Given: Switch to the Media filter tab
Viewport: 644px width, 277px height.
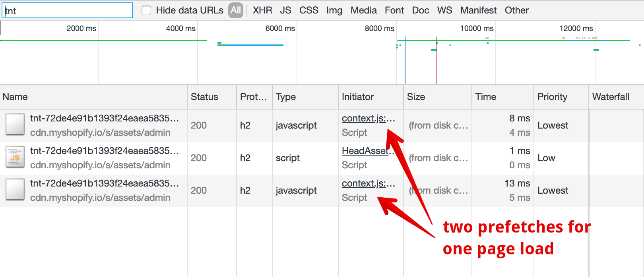Looking at the screenshot, I should (363, 10).
